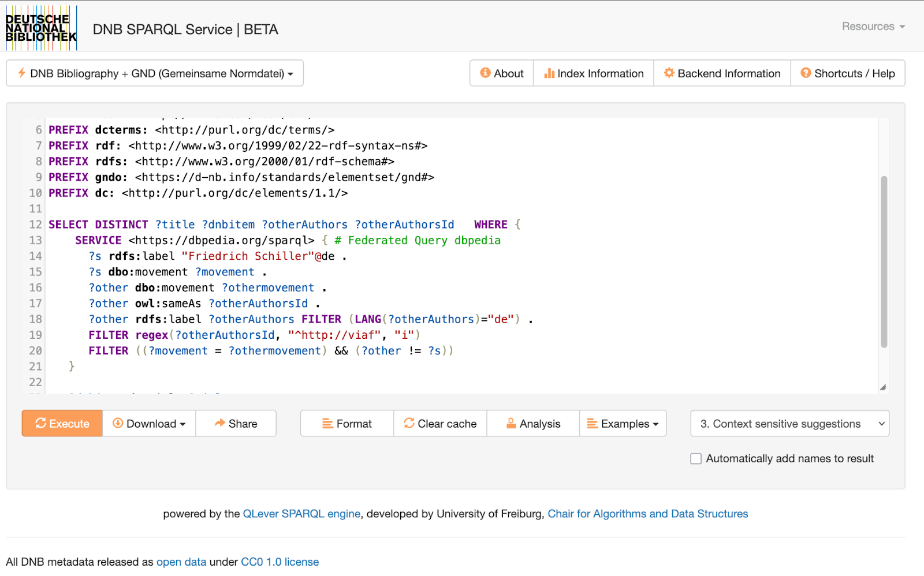Follow the CC0 1.0 license link

(x=280, y=562)
